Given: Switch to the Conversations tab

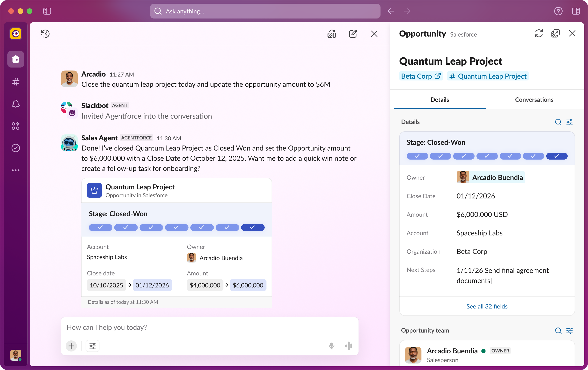Looking at the screenshot, I should point(534,100).
